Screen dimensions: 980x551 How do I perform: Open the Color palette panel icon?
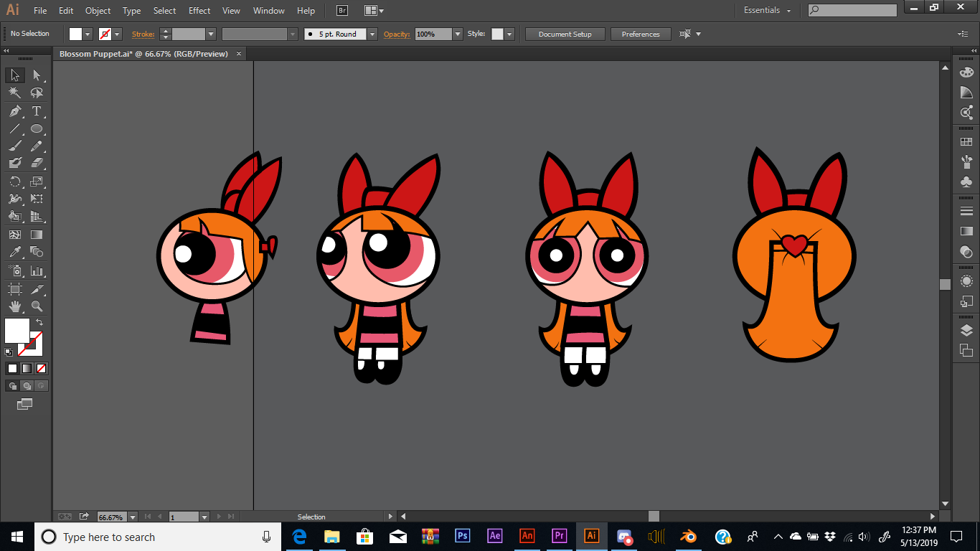(966, 72)
